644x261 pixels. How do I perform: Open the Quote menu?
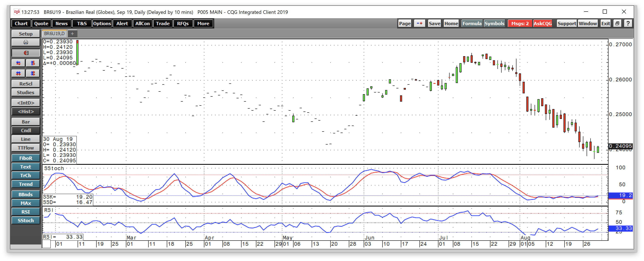point(41,24)
